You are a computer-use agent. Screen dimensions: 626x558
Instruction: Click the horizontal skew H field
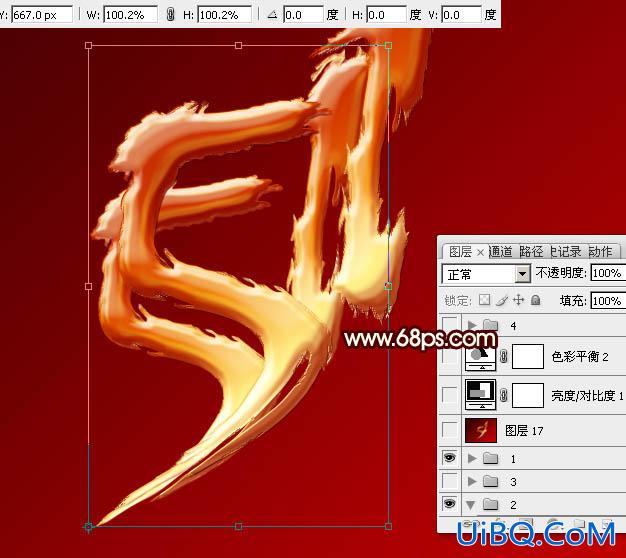386,15
